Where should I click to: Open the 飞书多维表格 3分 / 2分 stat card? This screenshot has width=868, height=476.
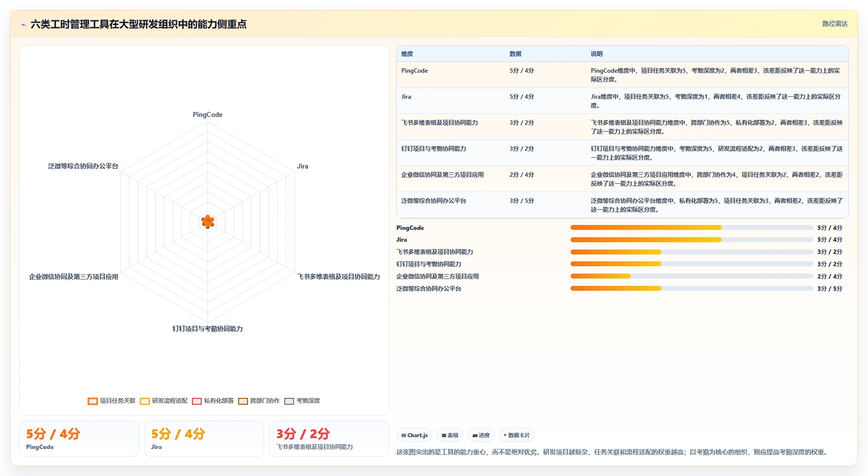pos(329,439)
